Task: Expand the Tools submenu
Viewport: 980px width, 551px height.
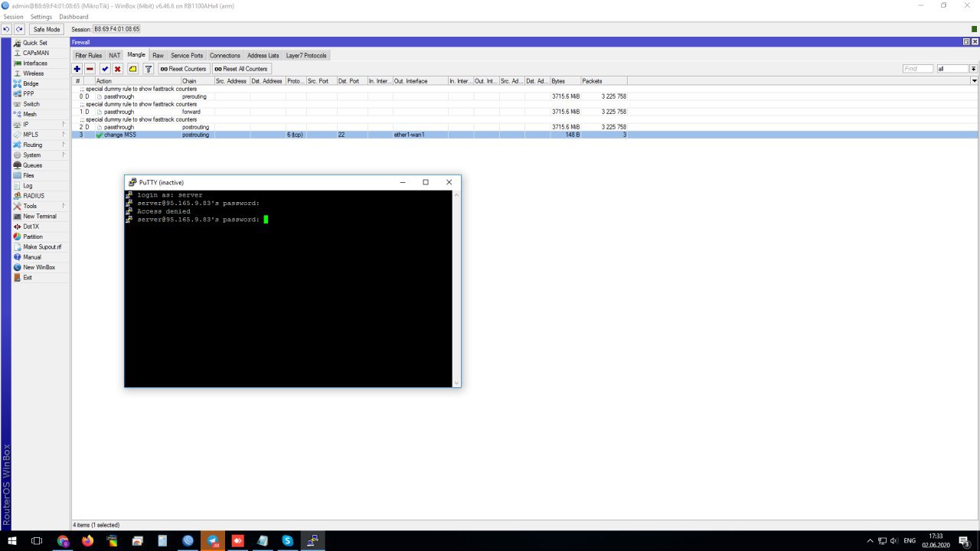Action: [40, 206]
